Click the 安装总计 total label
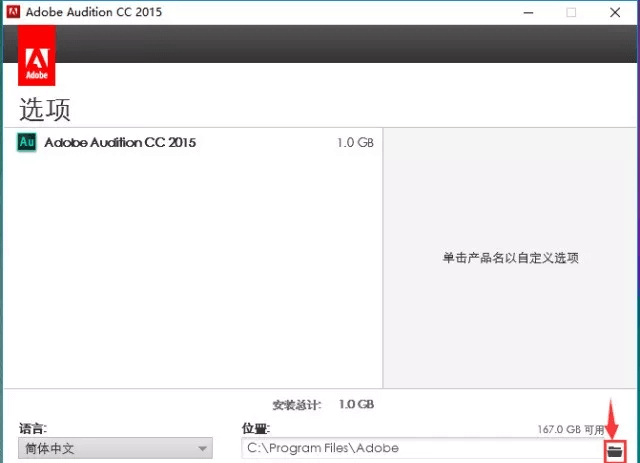This screenshot has height=463, width=640. click(x=297, y=405)
